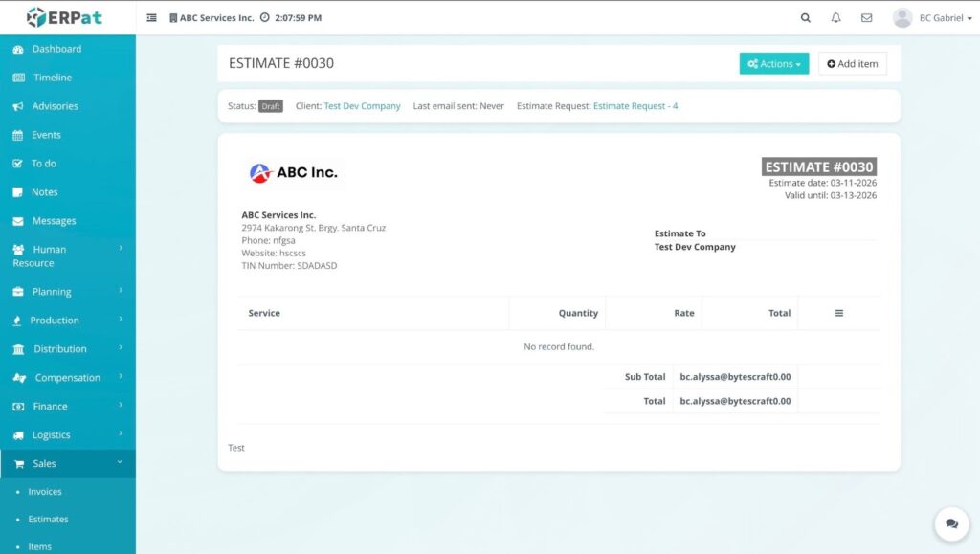Image resolution: width=980 pixels, height=554 pixels.
Task: Open the notifications bell icon
Action: pyautogui.click(x=835, y=18)
